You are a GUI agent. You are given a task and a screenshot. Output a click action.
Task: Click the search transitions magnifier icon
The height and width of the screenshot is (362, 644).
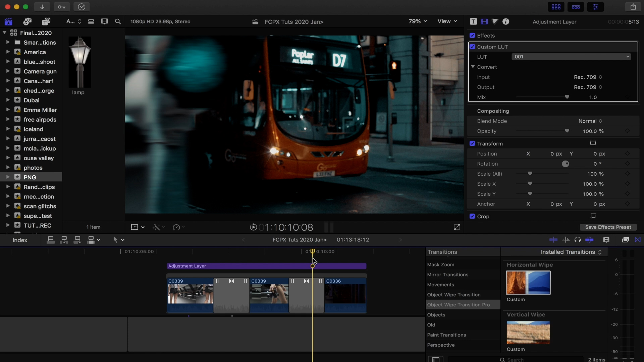click(x=502, y=359)
